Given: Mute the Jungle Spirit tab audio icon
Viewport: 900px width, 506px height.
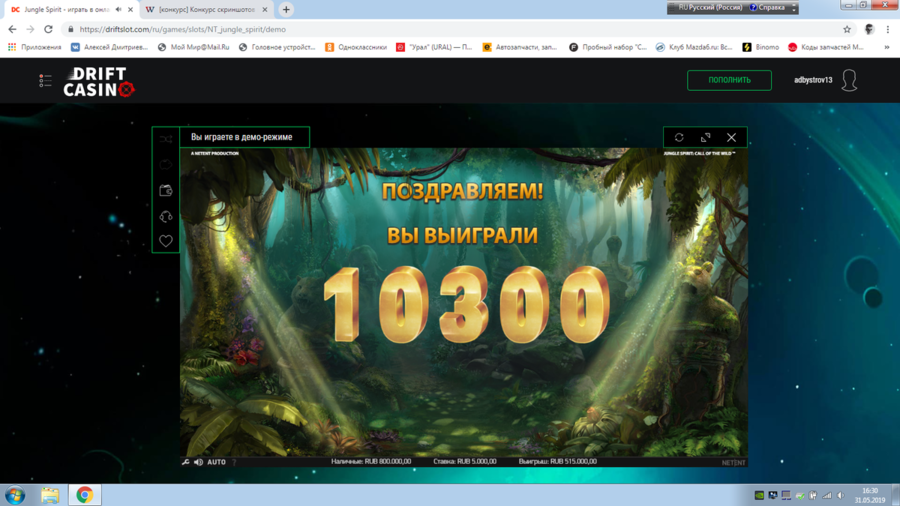Looking at the screenshot, I should [x=118, y=9].
